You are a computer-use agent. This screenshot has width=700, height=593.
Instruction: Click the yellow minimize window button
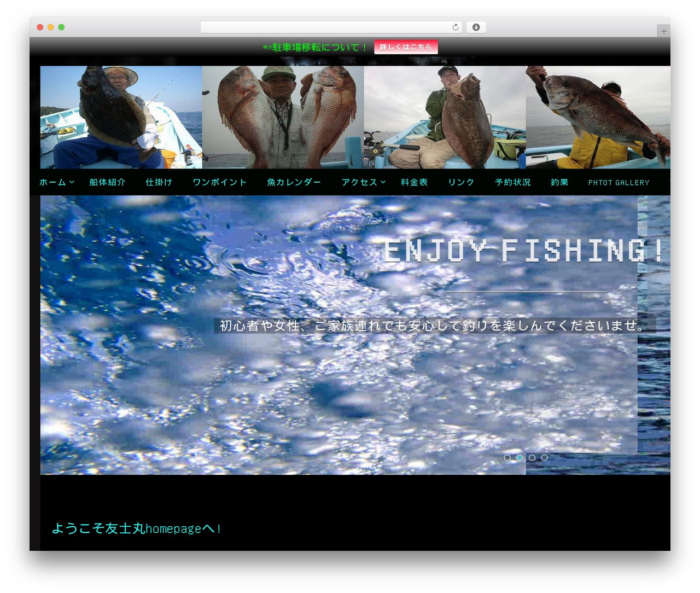tap(51, 27)
